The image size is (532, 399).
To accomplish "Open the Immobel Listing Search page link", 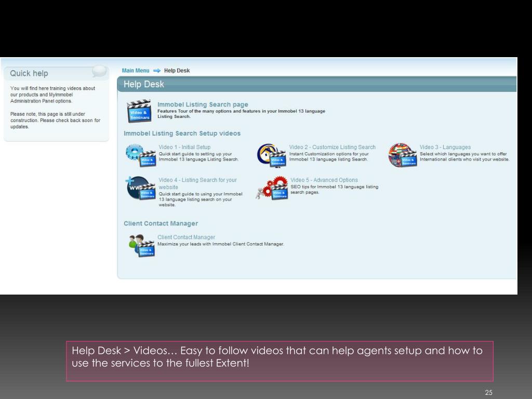I will pyautogui.click(x=203, y=104).
